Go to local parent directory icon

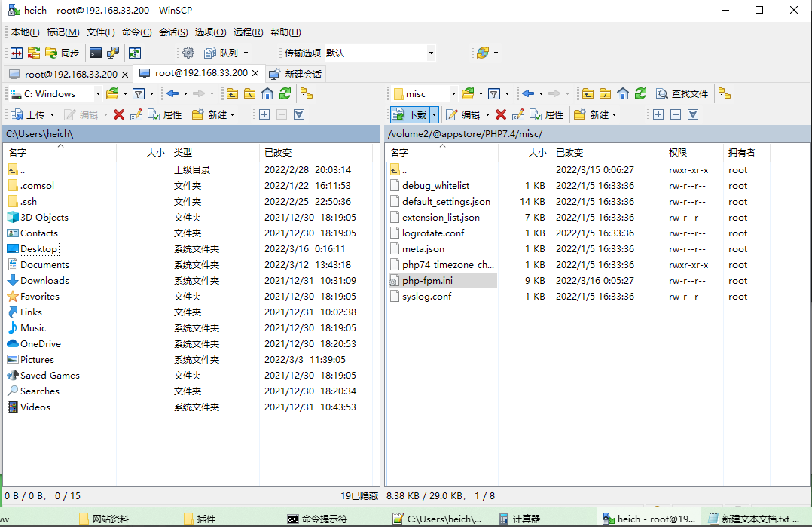click(233, 93)
